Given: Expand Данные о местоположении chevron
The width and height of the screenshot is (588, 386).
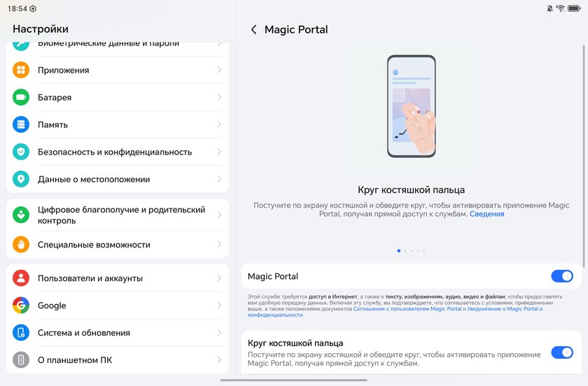Looking at the screenshot, I should [219, 179].
